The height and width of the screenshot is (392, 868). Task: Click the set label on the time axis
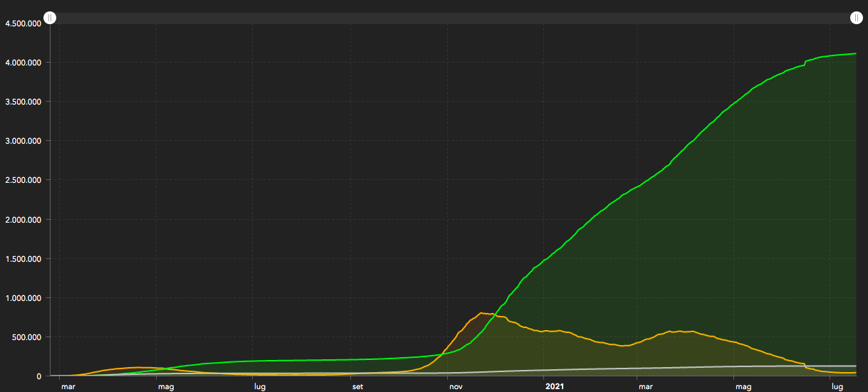357,386
